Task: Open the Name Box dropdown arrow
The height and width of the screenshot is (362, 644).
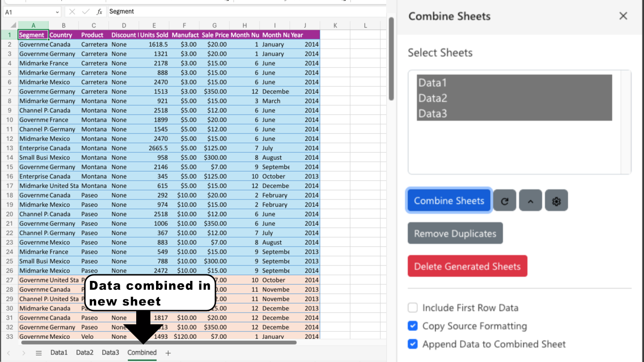Action: click(58, 12)
